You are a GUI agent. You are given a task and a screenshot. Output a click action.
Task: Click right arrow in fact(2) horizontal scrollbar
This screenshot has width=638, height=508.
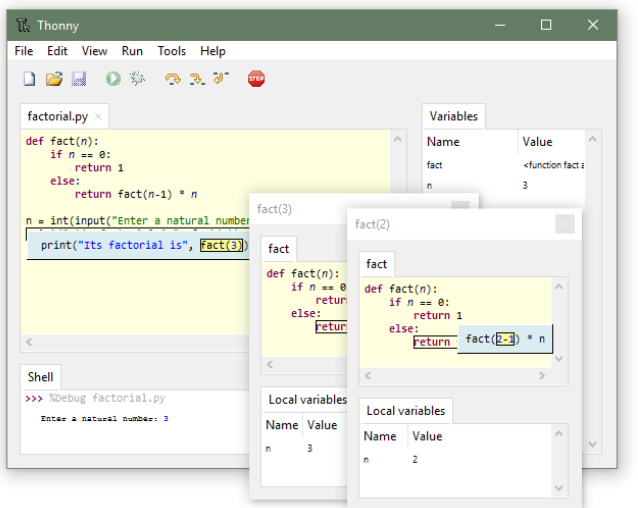(x=542, y=375)
